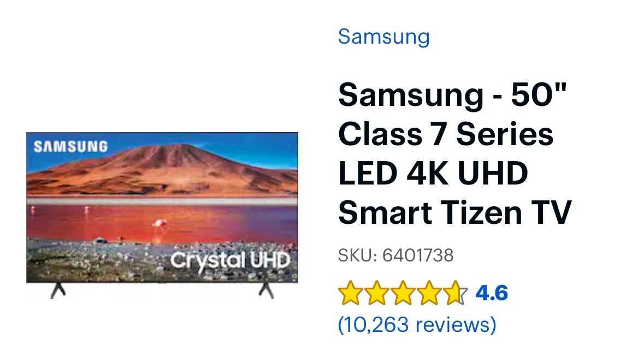Select the product title heading
The image size is (644, 357).
455,153
